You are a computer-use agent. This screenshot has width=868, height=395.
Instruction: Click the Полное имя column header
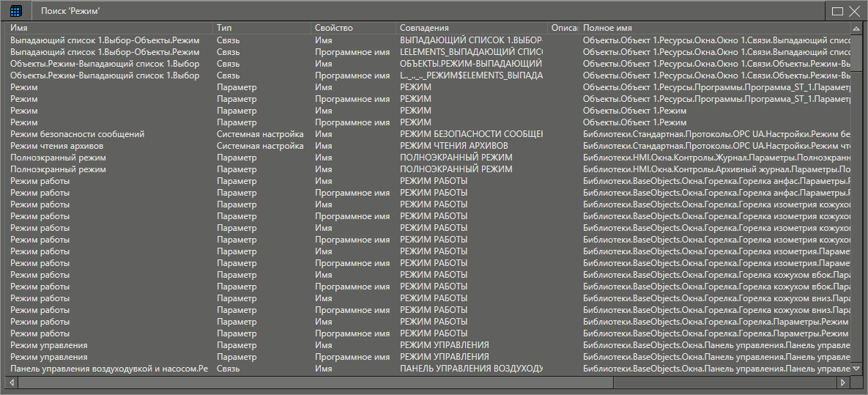pyautogui.click(x=714, y=28)
